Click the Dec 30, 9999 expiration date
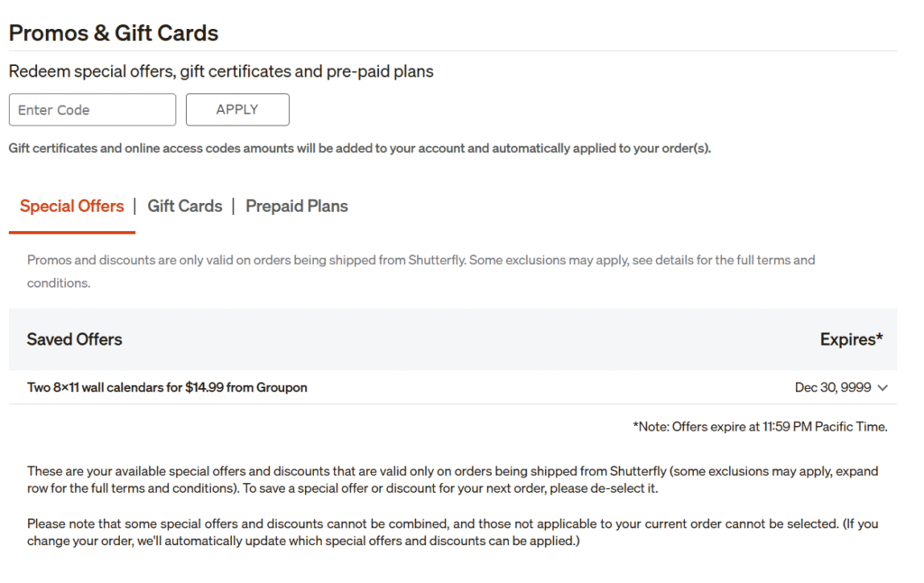Viewport: 924px width, 583px height. (x=832, y=388)
